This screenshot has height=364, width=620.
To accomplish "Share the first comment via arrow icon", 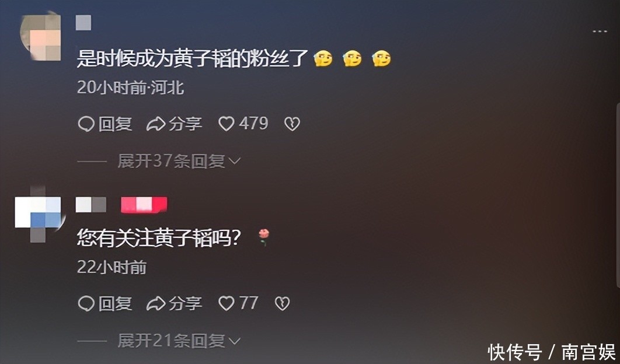I will click(156, 124).
